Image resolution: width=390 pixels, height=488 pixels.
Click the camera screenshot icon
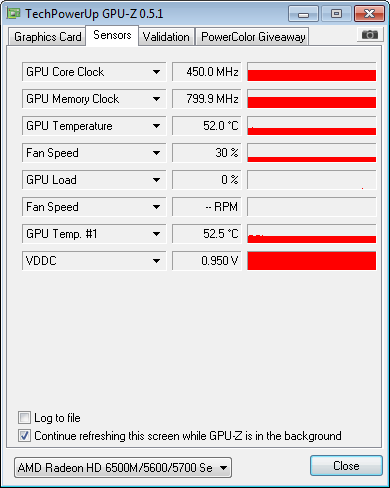(370, 35)
